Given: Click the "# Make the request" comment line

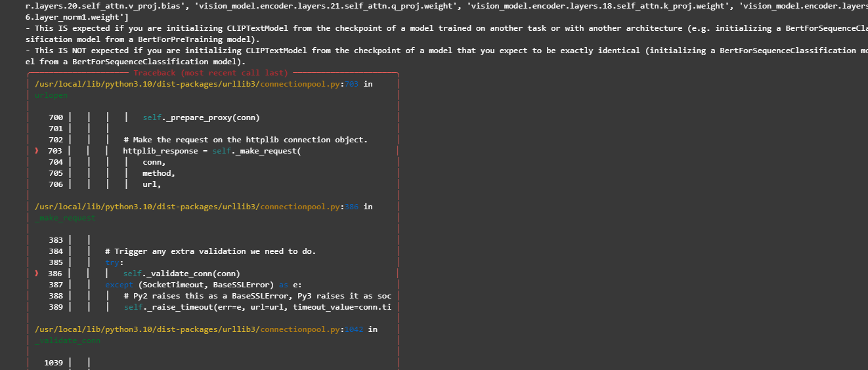Looking at the screenshot, I should pyautogui.click(x=245, y=140).
